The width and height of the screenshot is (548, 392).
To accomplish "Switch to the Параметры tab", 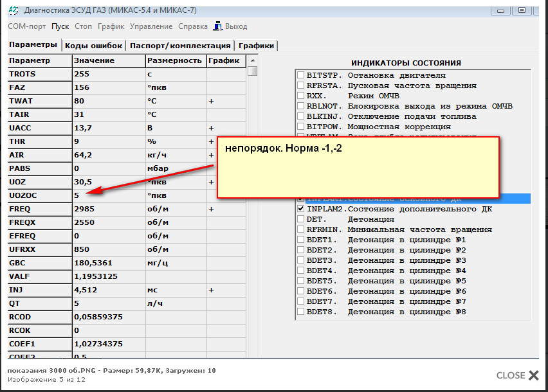I will tap(33, 45).
